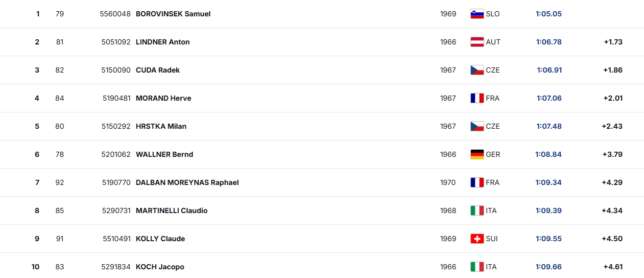This screenshot has height=278, width=644.
Task: Click the Italy flag in Koch Jacopo's row
Action: (476, 267)
